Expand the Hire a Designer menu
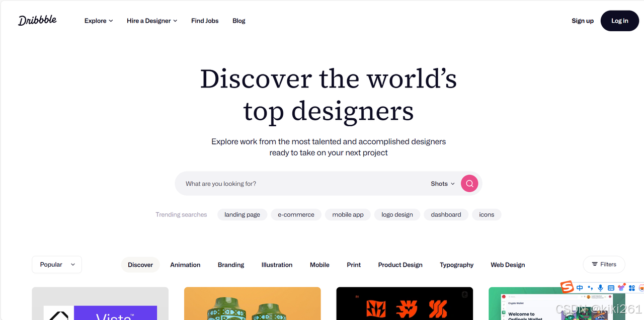This screenshot has width=644, height=320. coord(152,21)
